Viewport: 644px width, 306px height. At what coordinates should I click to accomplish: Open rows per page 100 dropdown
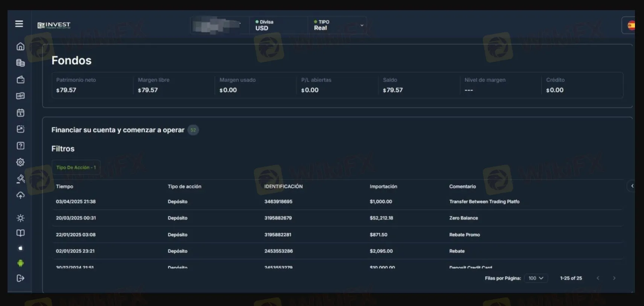coord(536,278)
